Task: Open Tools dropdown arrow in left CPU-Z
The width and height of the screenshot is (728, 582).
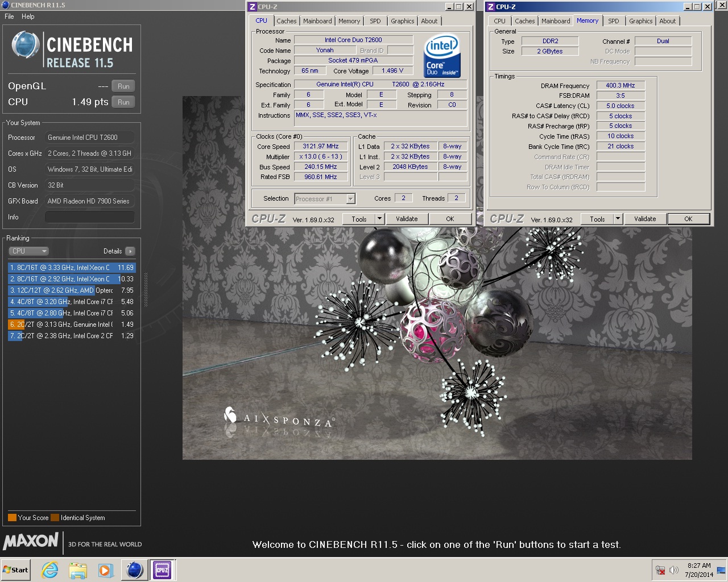Action: 379,219
